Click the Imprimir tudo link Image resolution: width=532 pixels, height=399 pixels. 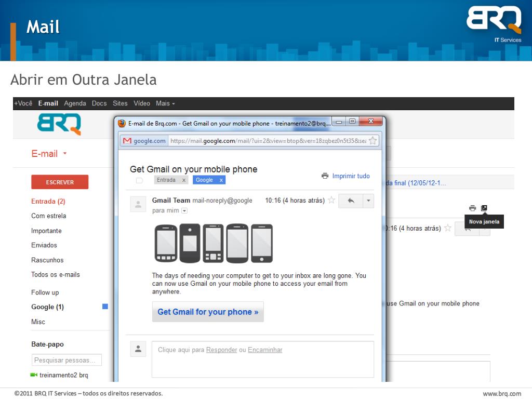[351, 176]
